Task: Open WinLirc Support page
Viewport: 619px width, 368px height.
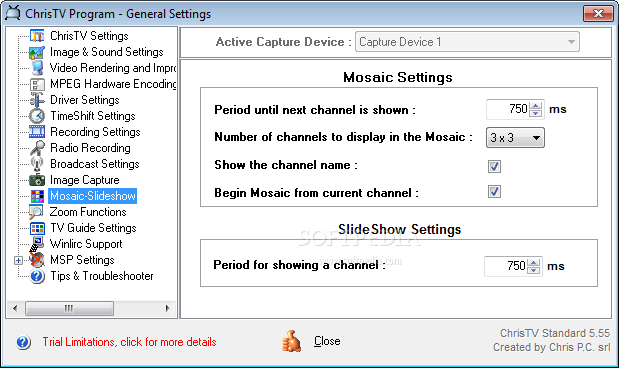Action: (86, 244)
